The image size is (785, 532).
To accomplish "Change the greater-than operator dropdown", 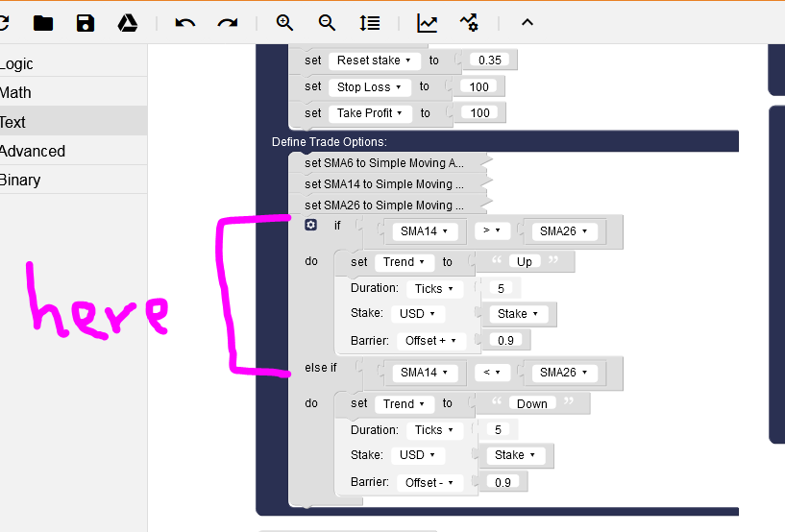I will tap(492, 230).
